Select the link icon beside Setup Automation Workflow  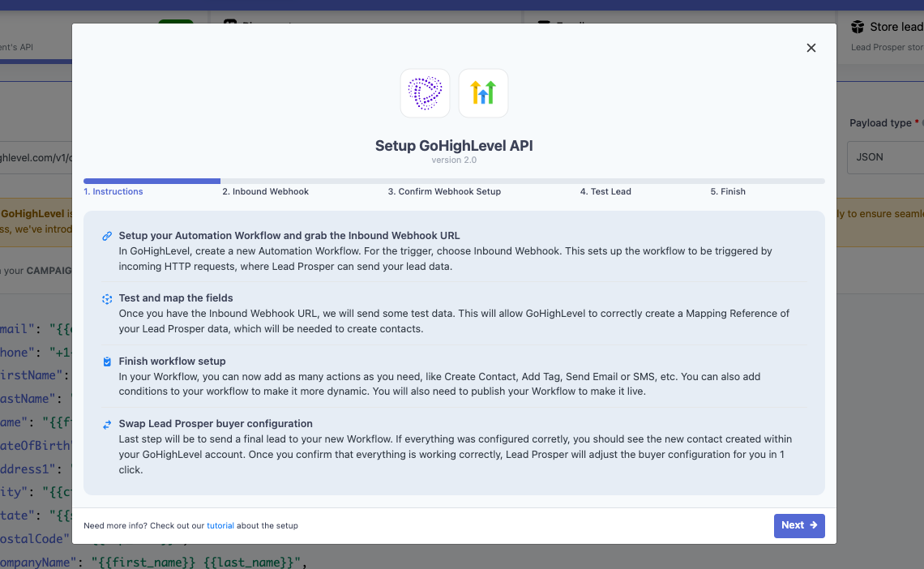coord(106,236)
